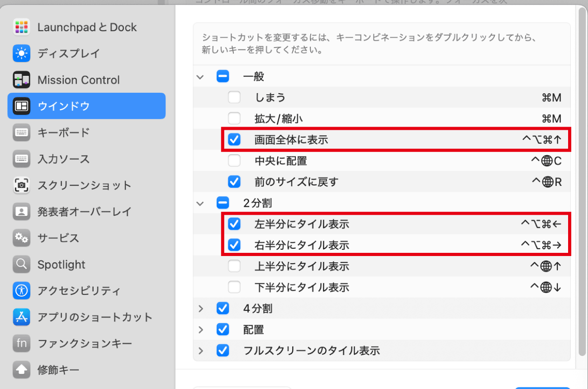Click the vertical scrollbar on right edge
This screenshot has height=389, width=588.
[582, 181]
